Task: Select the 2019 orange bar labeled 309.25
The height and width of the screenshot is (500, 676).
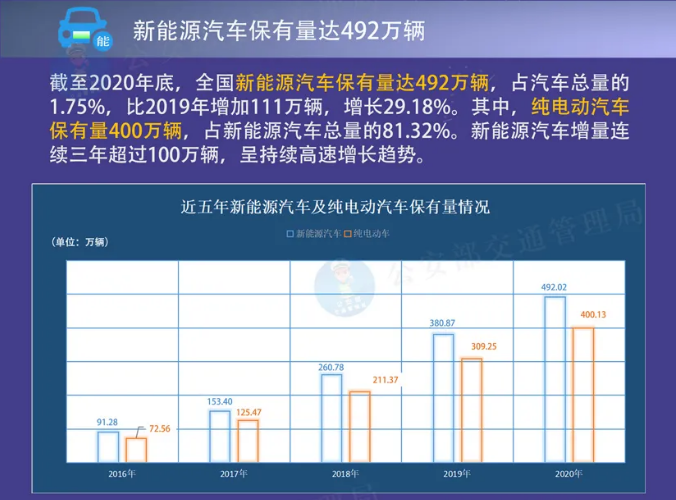Action: 471,410
